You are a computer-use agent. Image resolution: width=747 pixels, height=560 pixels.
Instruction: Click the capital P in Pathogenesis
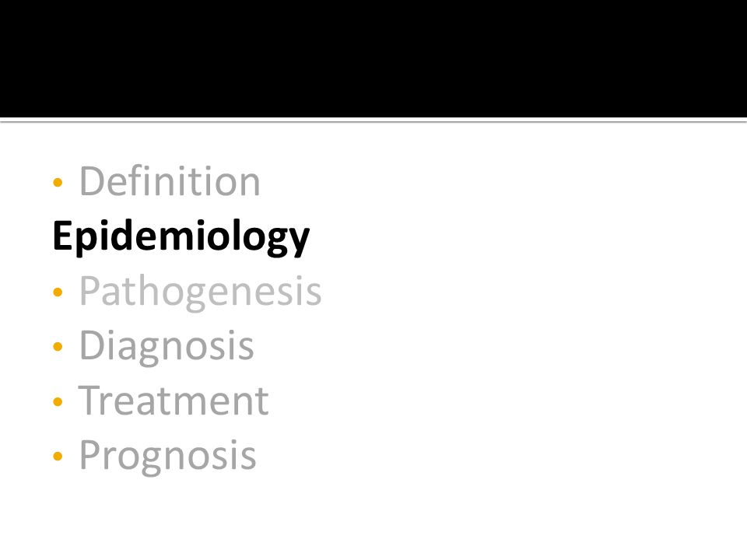click(89, 290)
